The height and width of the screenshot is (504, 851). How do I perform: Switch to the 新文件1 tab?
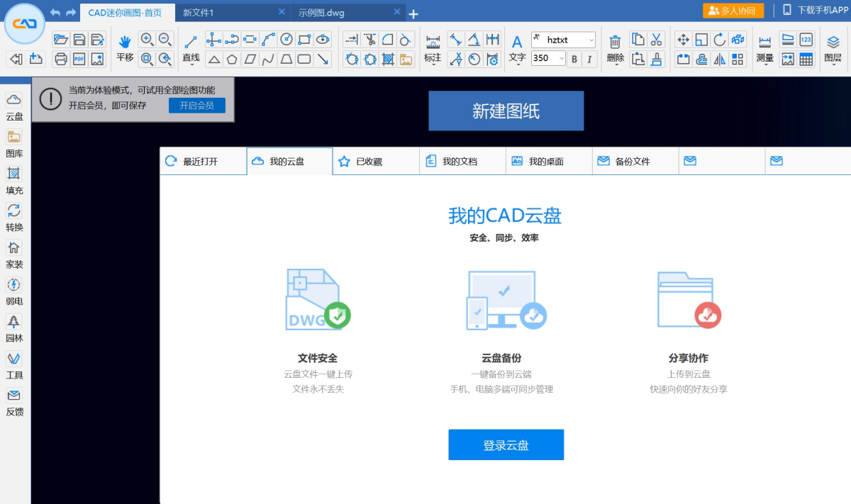[199, 13]
